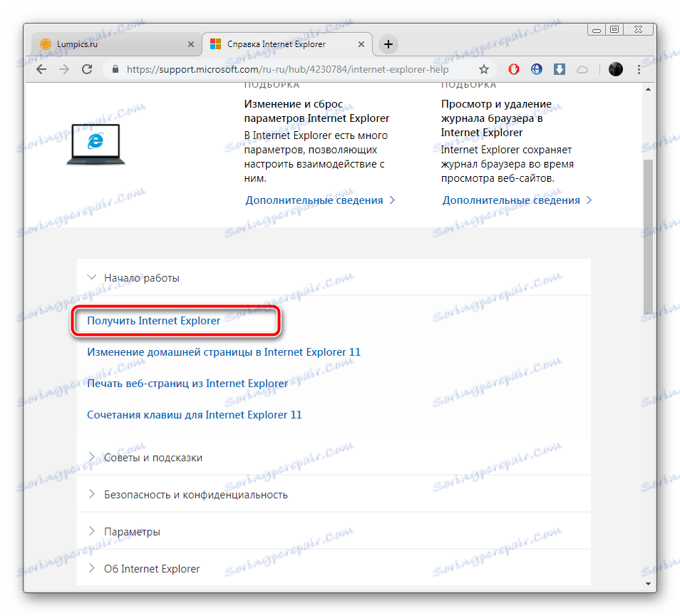Click the scrollbar down arrow
The image size is (680, 616).
[x=648, y=583]
